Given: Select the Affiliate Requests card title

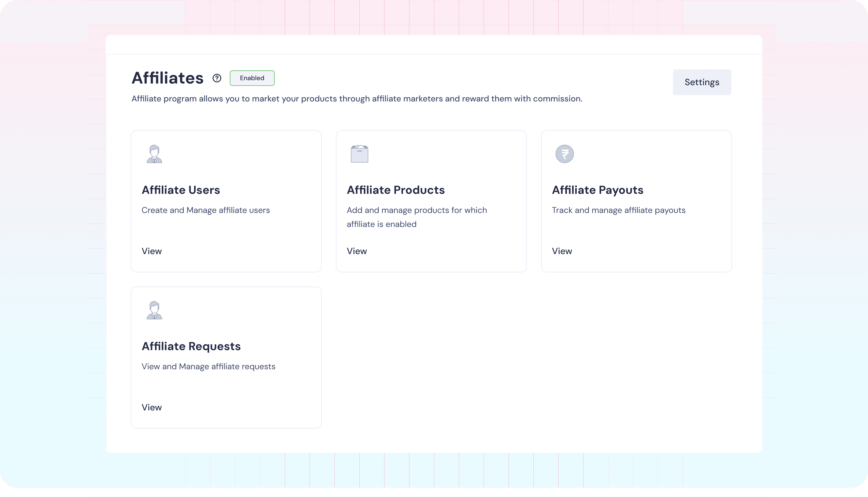Looking at the screenshot, I should tap(191, 346).
